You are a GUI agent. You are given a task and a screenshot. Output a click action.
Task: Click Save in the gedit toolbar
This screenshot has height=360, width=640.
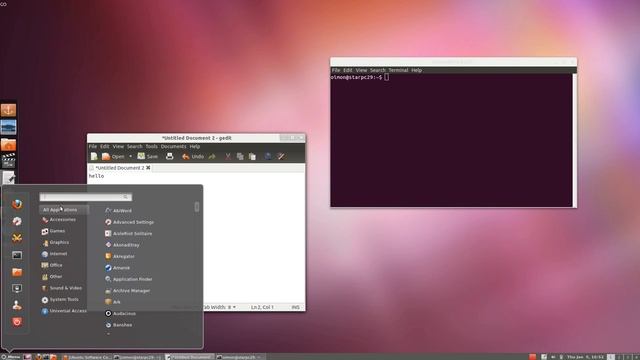click(x=147, y=156)
